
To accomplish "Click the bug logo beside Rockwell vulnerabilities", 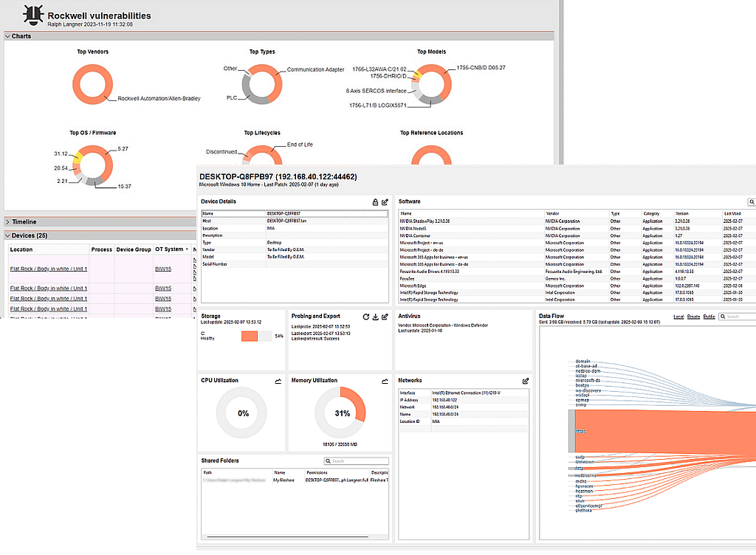I will coord(33,15).
